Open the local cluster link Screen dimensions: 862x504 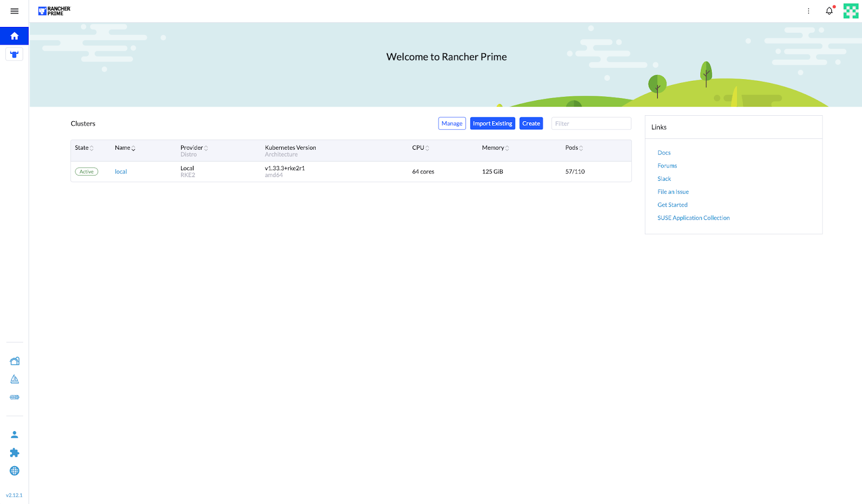121,172
